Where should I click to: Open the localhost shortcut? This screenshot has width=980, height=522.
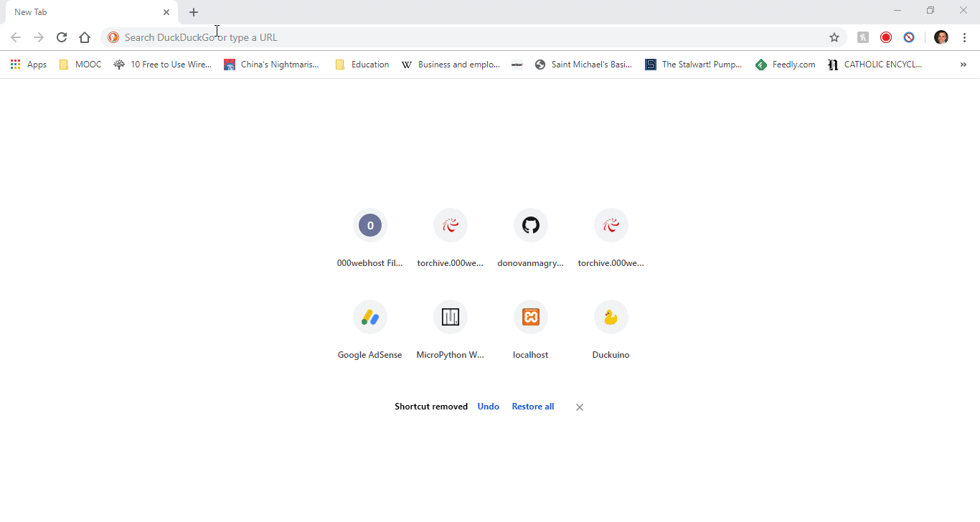point(530,316)
